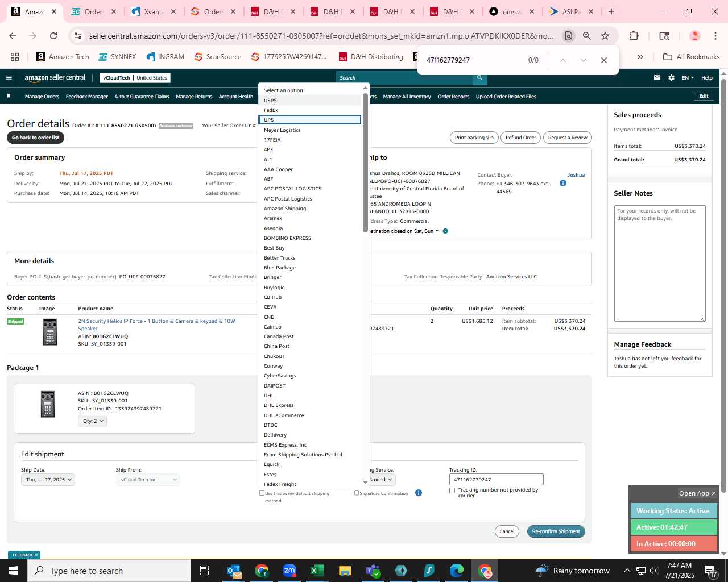Screen dimensions: 728x582
Task: Click the Cancel button
Action: click(507, 531)
